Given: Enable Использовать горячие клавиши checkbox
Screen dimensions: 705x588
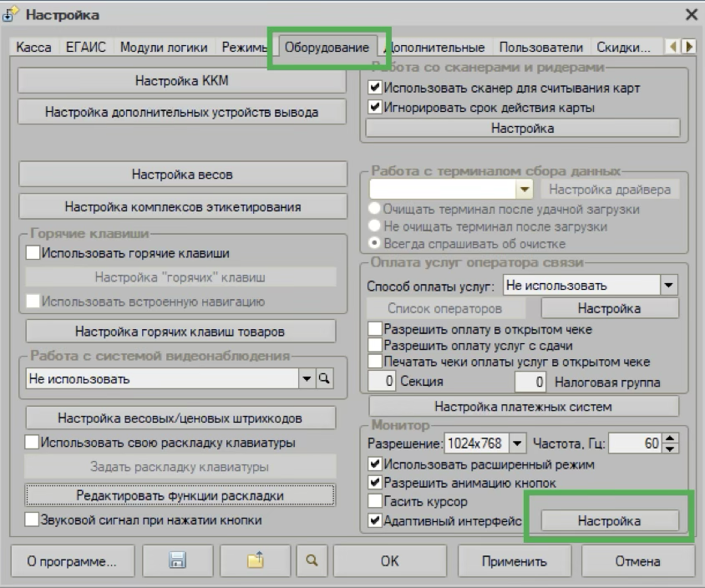Looking at the screenshot, I should pos(33,252).
